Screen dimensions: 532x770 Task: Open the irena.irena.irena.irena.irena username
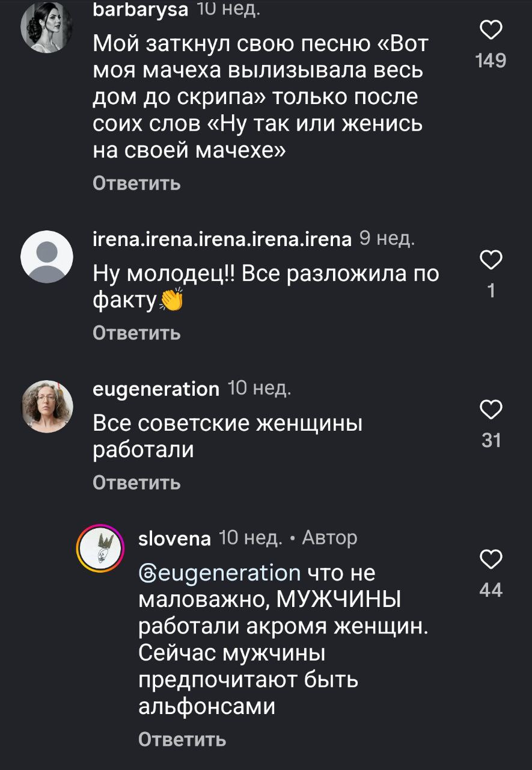222,239
